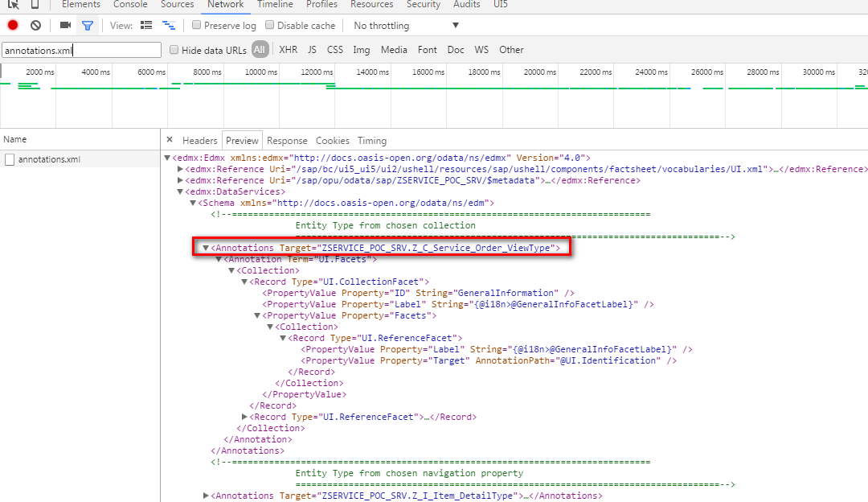Filter requests by WS
The width and height of the screenshot is (868, 502).
[481, 50]
